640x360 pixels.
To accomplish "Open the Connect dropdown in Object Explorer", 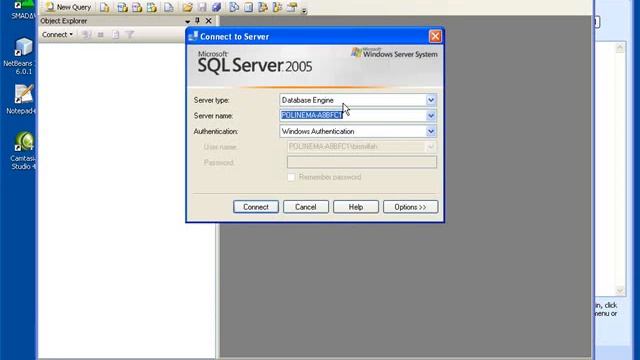I will point(57,35).
